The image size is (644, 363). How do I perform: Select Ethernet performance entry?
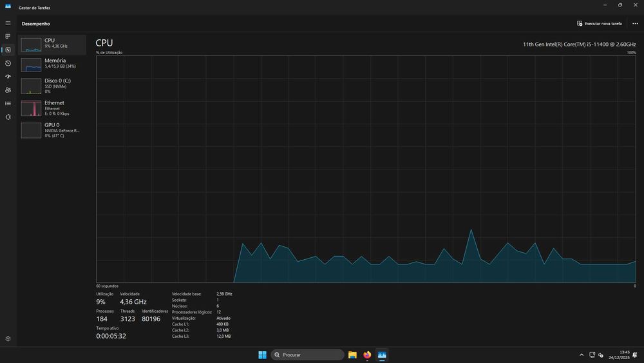coord(52,108)
